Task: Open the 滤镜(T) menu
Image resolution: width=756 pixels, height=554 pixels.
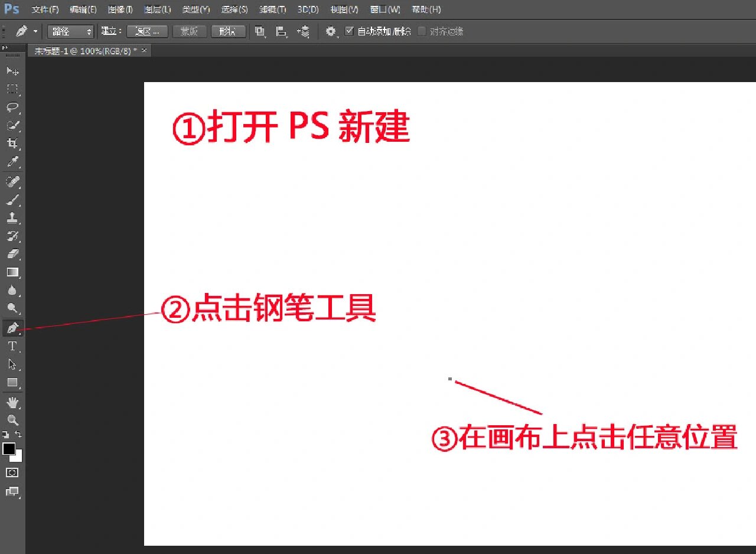Action: pyautogui.click(x=273, y=9)
